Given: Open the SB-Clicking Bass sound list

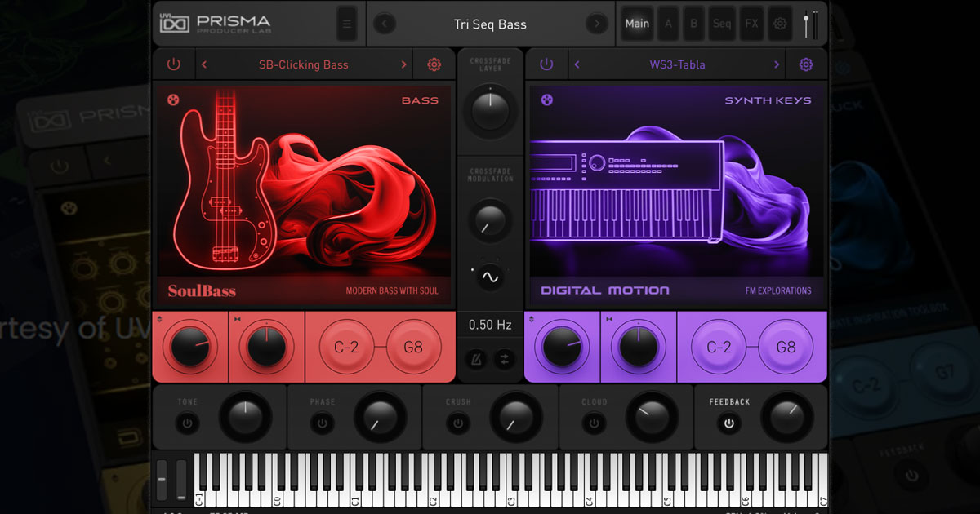Looking at the screenshot, I should pos(304,64).
